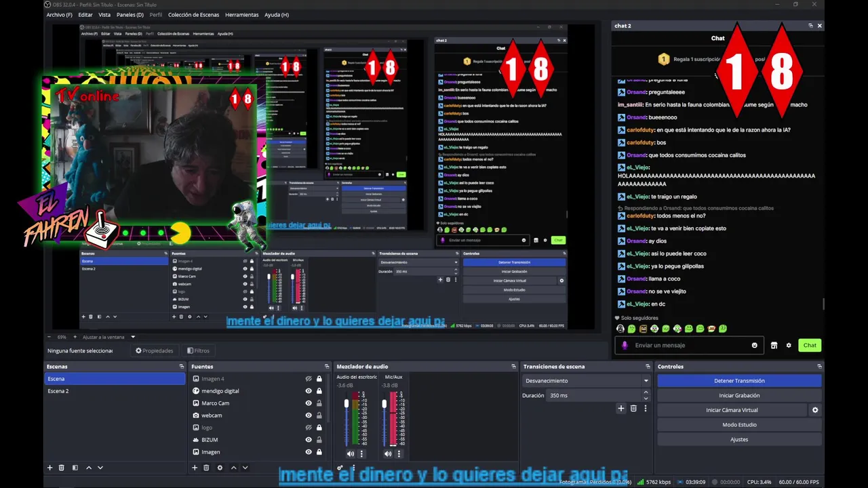Open preview scaling 'Ajustar a la ventana' dropdown

109,337
